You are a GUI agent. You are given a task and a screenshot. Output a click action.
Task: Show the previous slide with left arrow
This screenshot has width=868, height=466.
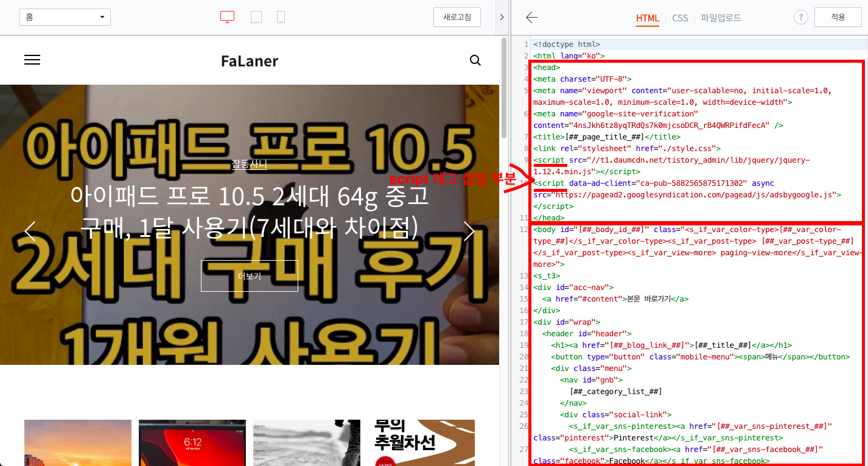[x=30, y=231]
